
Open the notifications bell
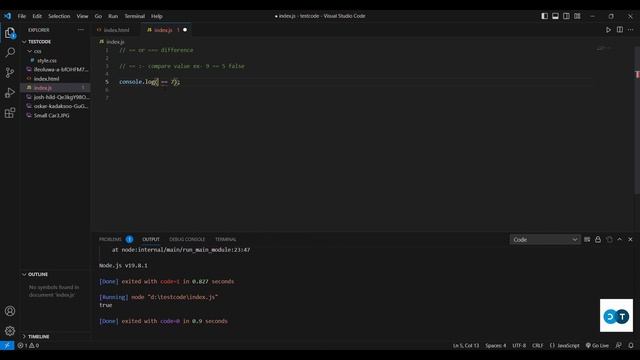(x=631, y=345)
